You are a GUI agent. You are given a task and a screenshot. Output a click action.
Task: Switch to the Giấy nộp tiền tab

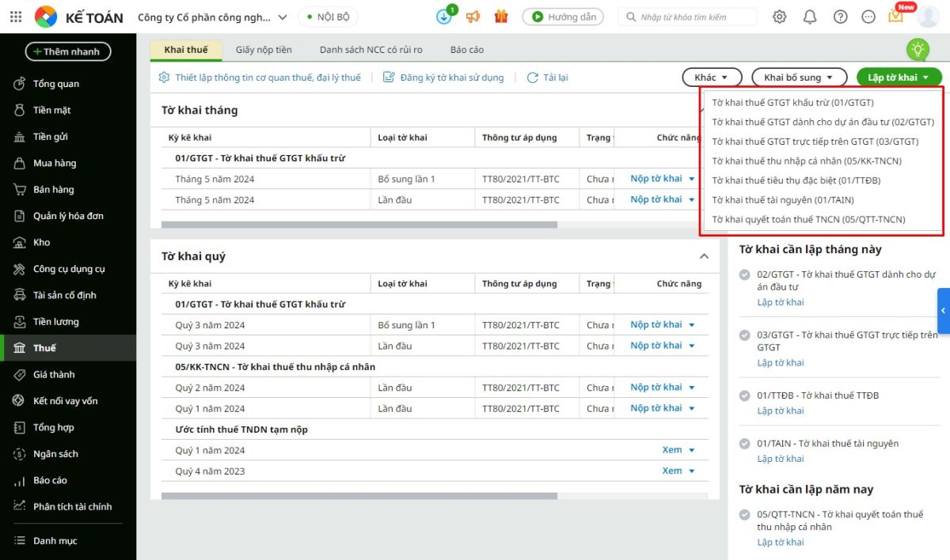(264, 50)
